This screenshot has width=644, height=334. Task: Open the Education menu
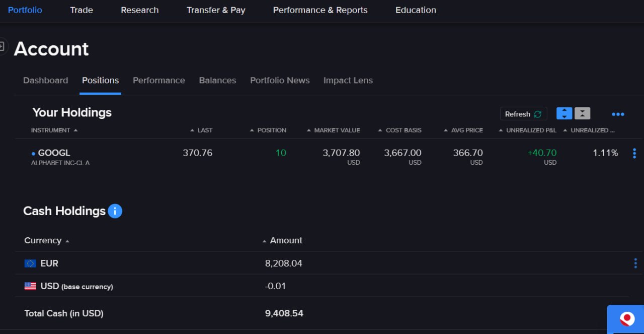416,10
